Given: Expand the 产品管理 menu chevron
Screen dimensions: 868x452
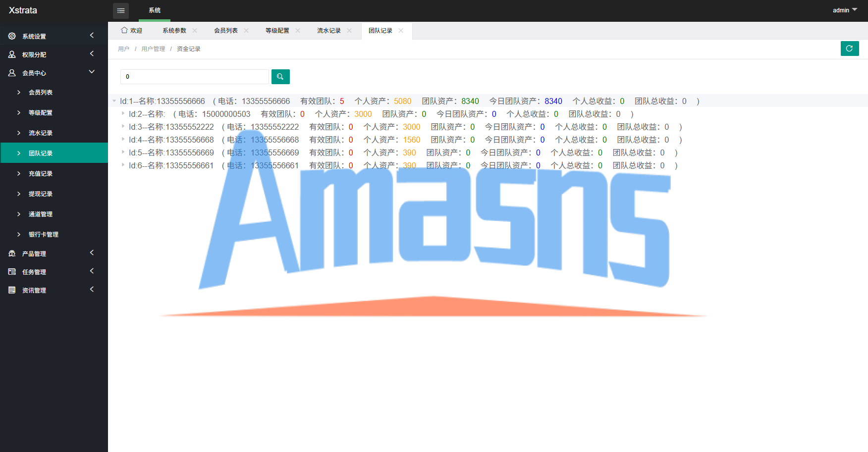Looking at the screenshot, I should 92,252.
